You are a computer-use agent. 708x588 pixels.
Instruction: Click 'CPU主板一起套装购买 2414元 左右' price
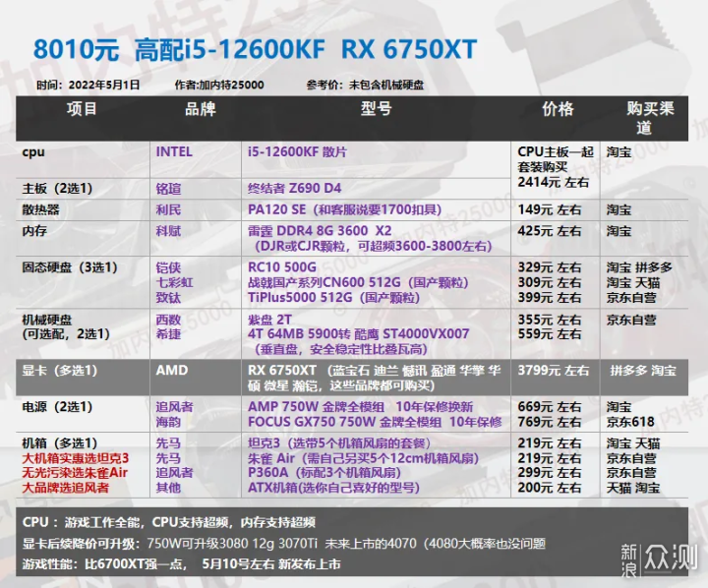point(556,167)
